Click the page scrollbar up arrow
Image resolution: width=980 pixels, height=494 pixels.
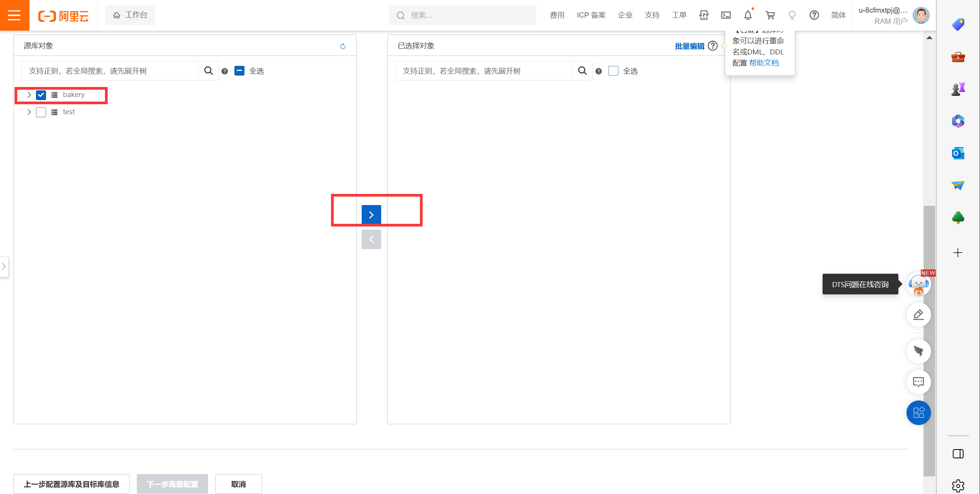pos(929,38)
